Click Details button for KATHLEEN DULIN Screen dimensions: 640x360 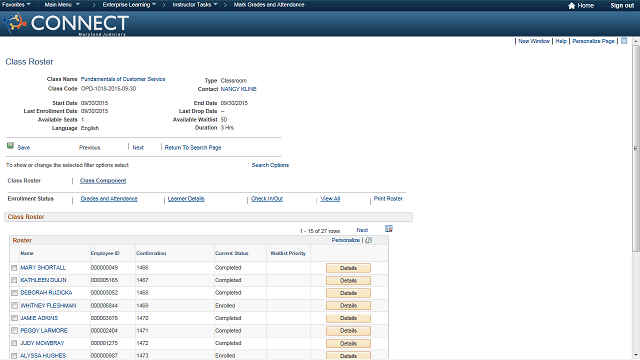coord(348,280)
